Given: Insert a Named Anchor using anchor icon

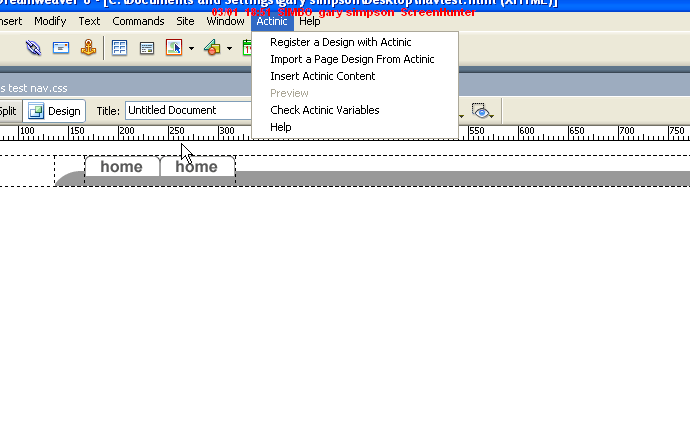Looking at the screenshot, I should click(x=88, y=48).
